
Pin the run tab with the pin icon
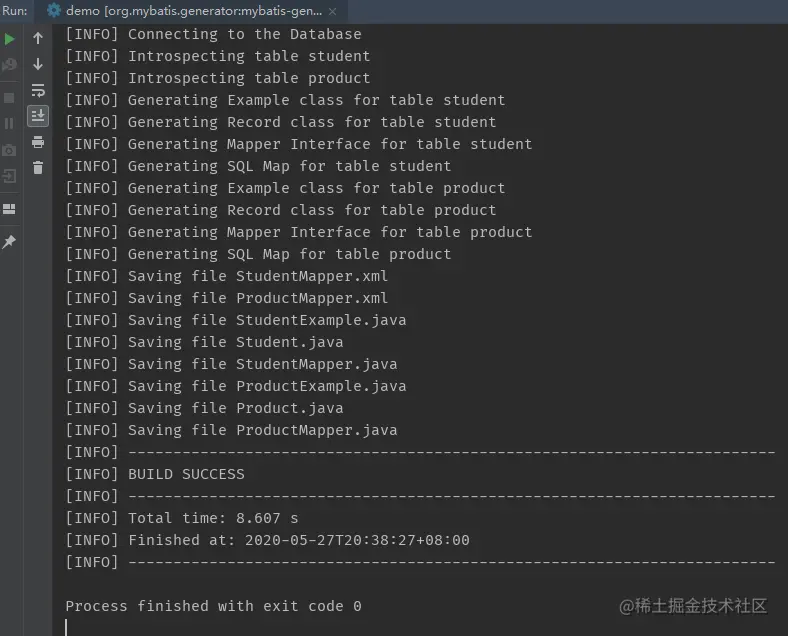9,242
